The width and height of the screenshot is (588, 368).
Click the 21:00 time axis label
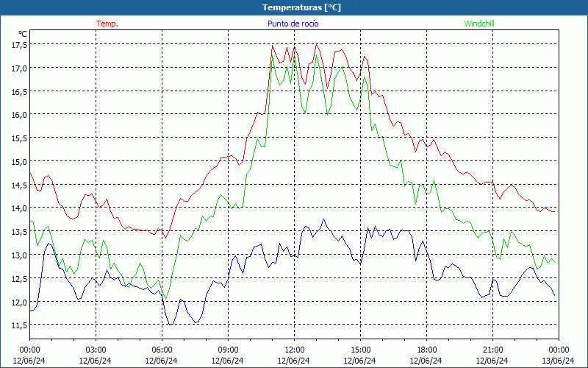(492, 350)
